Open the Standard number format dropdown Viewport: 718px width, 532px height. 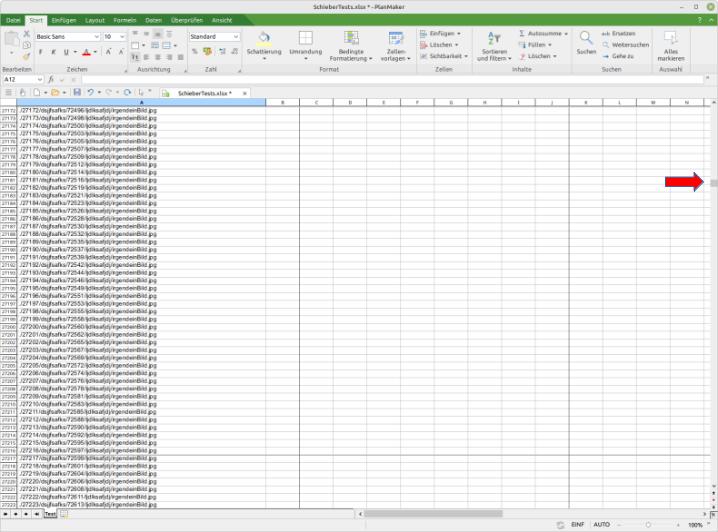236,37
